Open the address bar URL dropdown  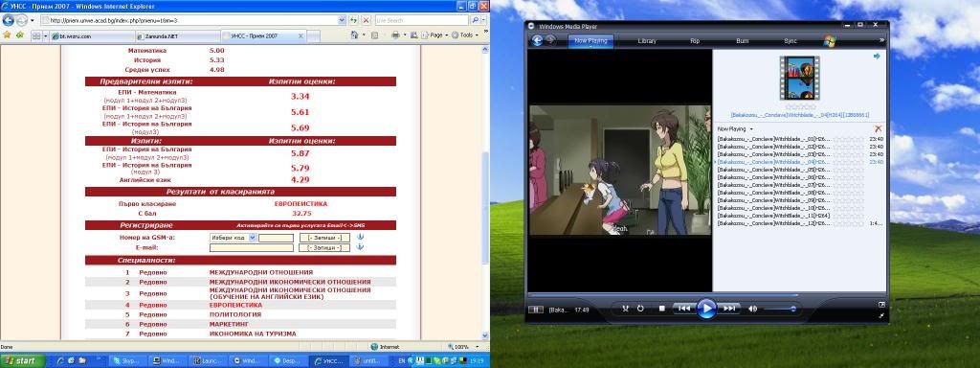click(x=342, y=20)
